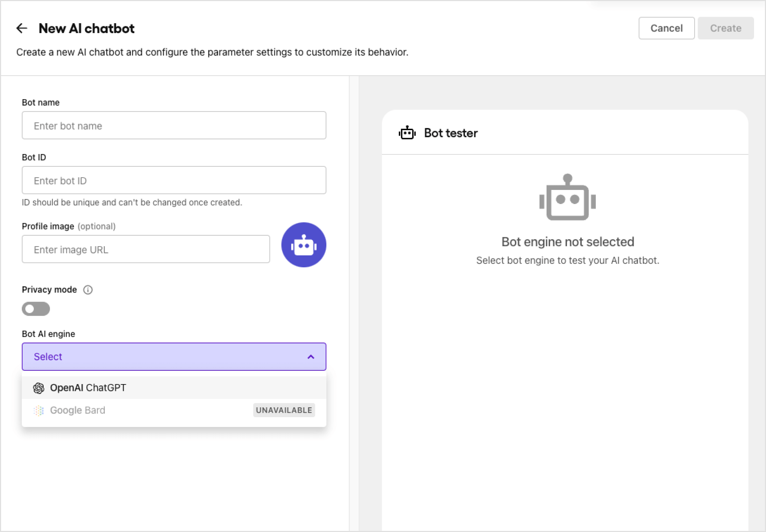Click the purple bot profile avatar
This screenshot has width=766, height=532.
[304, 245]
